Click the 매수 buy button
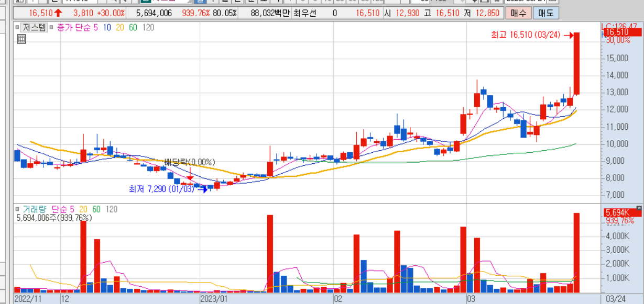Image resolution: width=644 pixels, height=304 pixels. coord(519,13)
